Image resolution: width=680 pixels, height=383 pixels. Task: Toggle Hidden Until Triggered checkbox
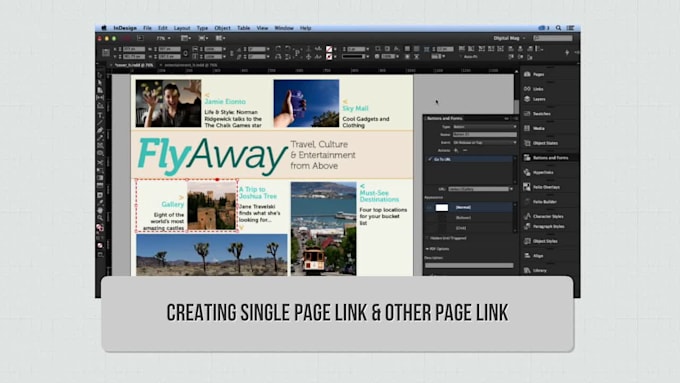click(x=427, y=238)
